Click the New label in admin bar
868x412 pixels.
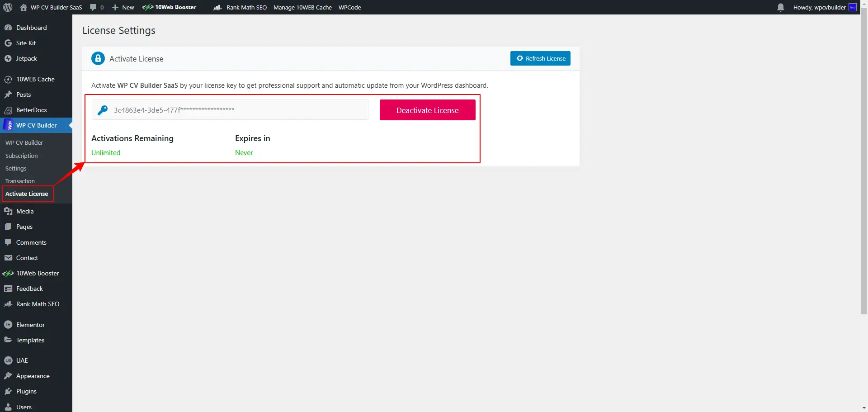click(x=128, y=7)
